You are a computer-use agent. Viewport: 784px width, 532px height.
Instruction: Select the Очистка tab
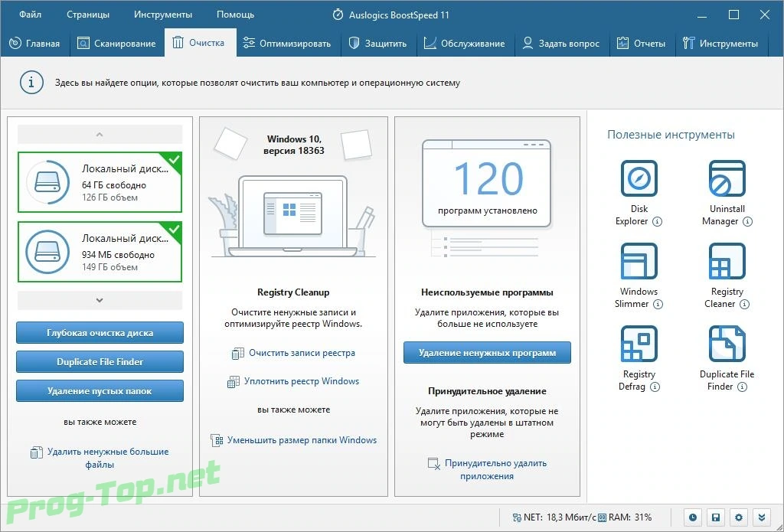pos(200,43)
